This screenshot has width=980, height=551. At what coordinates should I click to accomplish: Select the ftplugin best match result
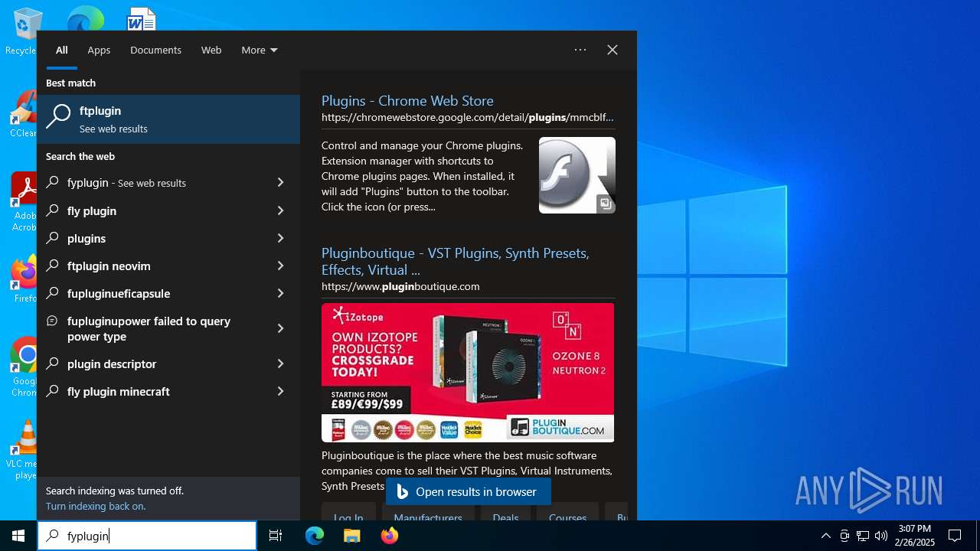168,119
